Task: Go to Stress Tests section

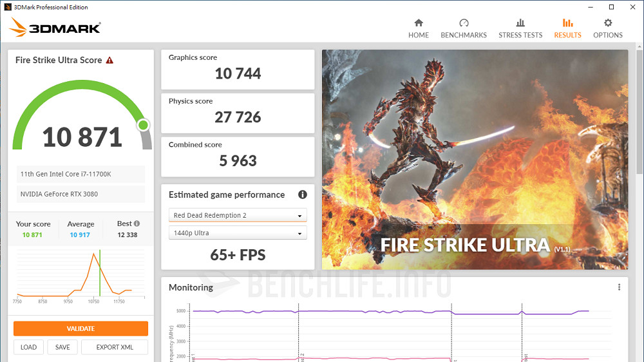Action: click(x=520, y=28)
